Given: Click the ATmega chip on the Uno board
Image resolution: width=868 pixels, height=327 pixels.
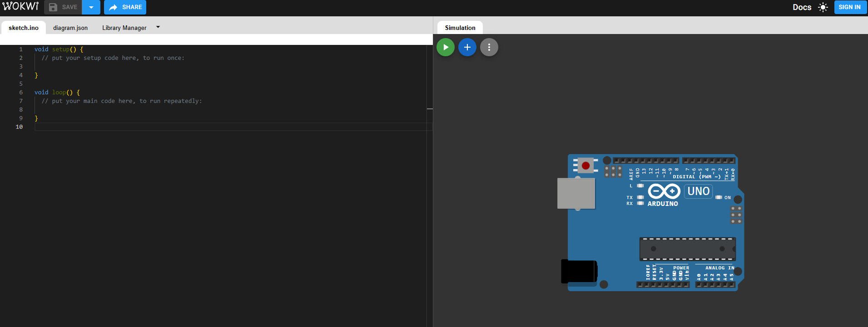Looking at the screenshot, I should point(687,249).
